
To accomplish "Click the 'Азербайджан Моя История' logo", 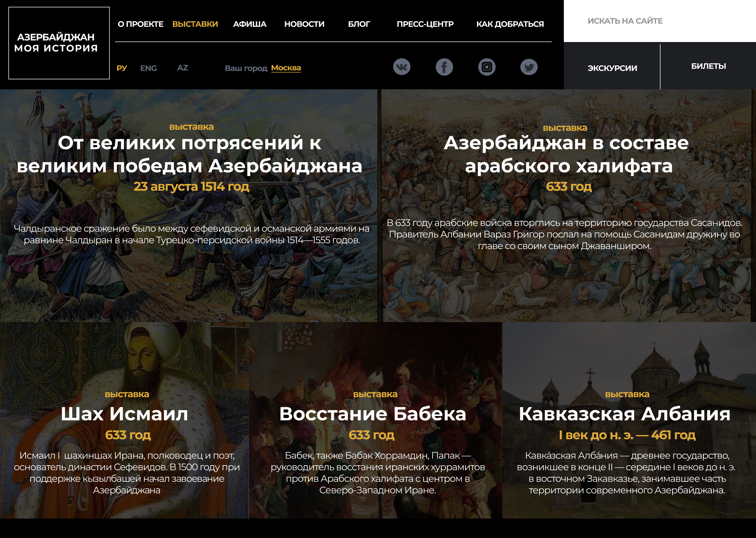I will 59,43.
